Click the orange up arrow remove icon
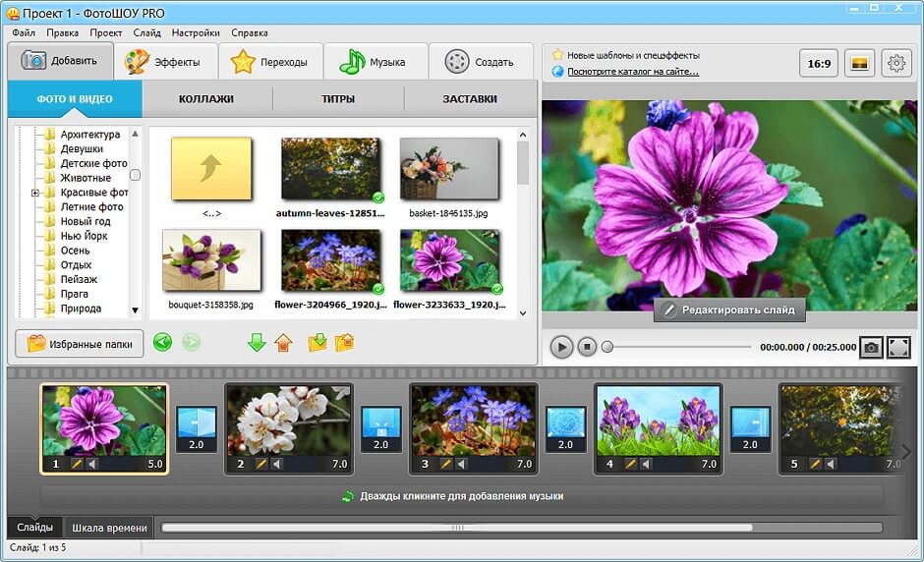This screenshot has width=924, height=562. point(284,342)
